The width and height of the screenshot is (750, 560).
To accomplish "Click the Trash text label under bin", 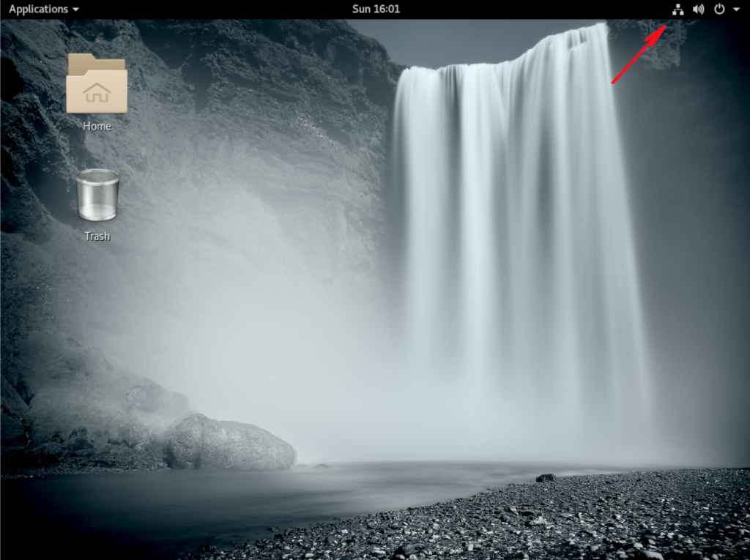I will [97, 236].
